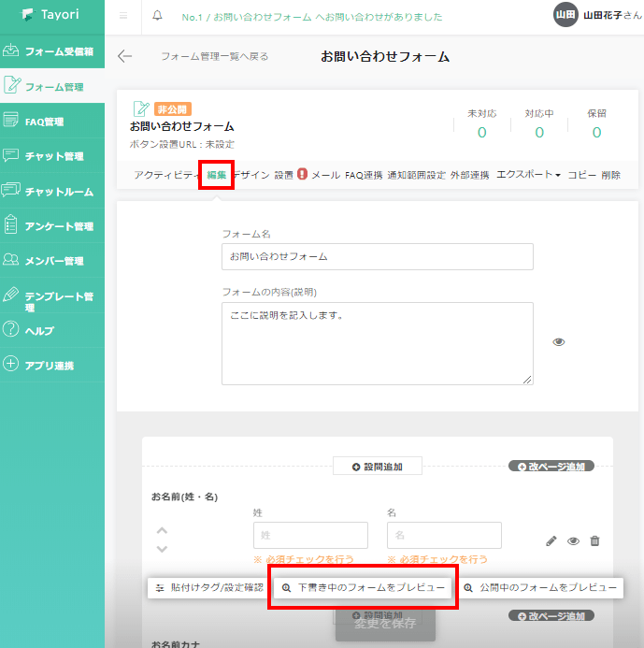
Task: Click the Tayori logo
Action: pyautogui.click(x=52, y=17)
